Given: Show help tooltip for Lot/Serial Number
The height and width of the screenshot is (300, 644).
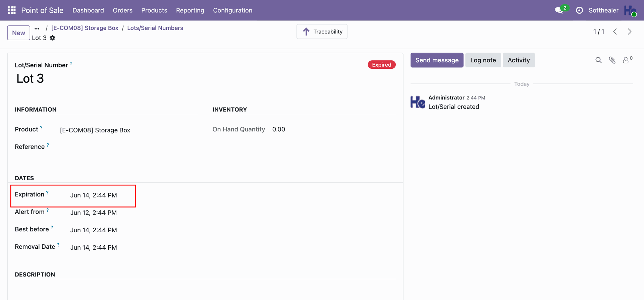Looking at the screenshot, I should (71, 63).
